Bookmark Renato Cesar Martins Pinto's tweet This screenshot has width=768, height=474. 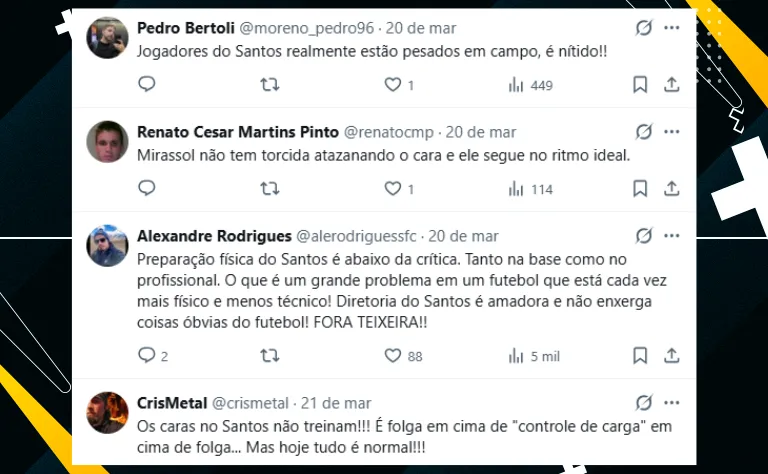click(640, 189)
